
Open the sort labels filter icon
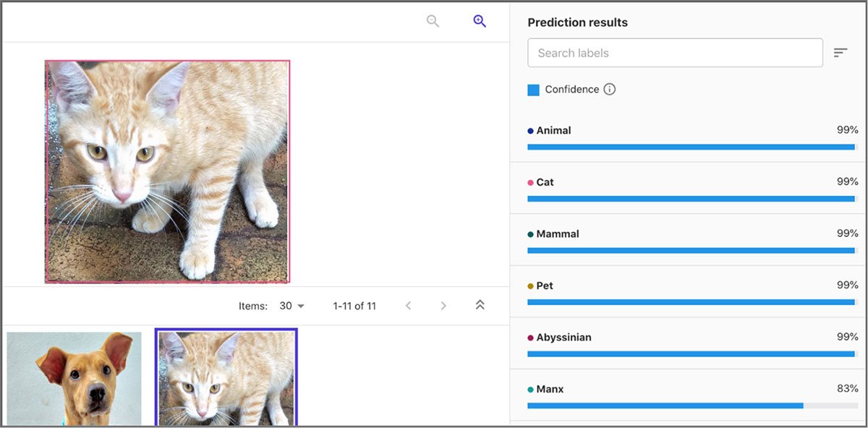coord(840,53)
